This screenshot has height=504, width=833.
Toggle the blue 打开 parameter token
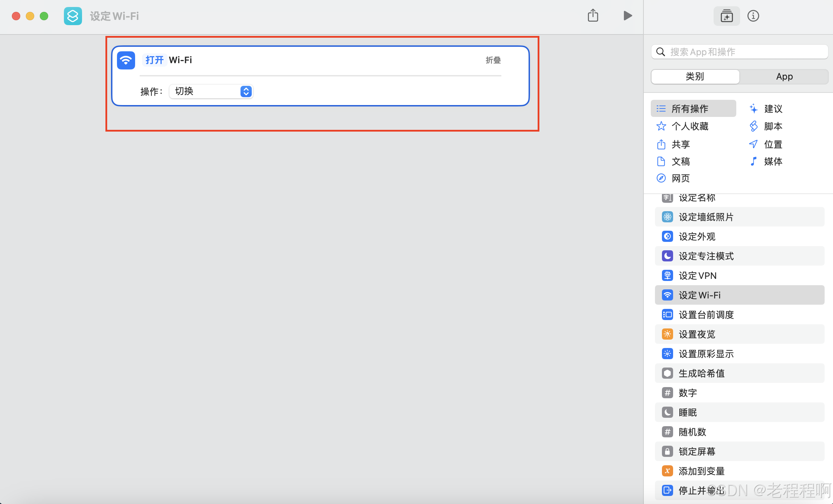[x=154, y=60]
